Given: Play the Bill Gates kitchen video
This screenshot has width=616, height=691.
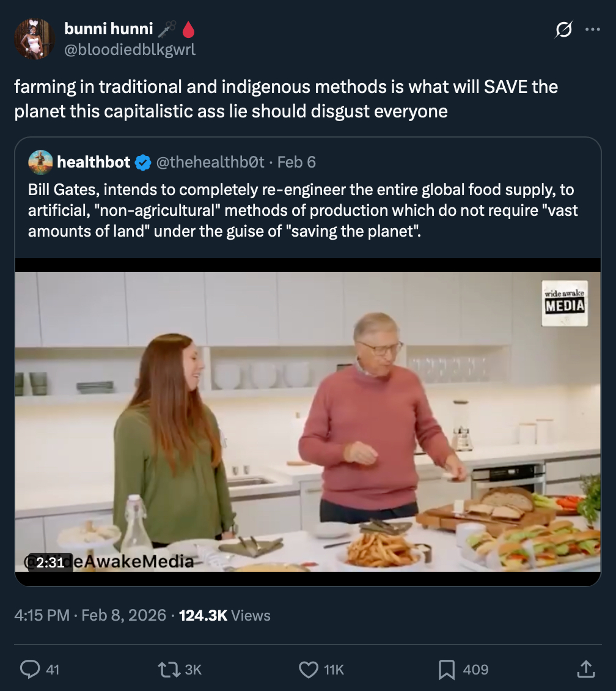Looking at the screenshot, I should coord(308,422).
